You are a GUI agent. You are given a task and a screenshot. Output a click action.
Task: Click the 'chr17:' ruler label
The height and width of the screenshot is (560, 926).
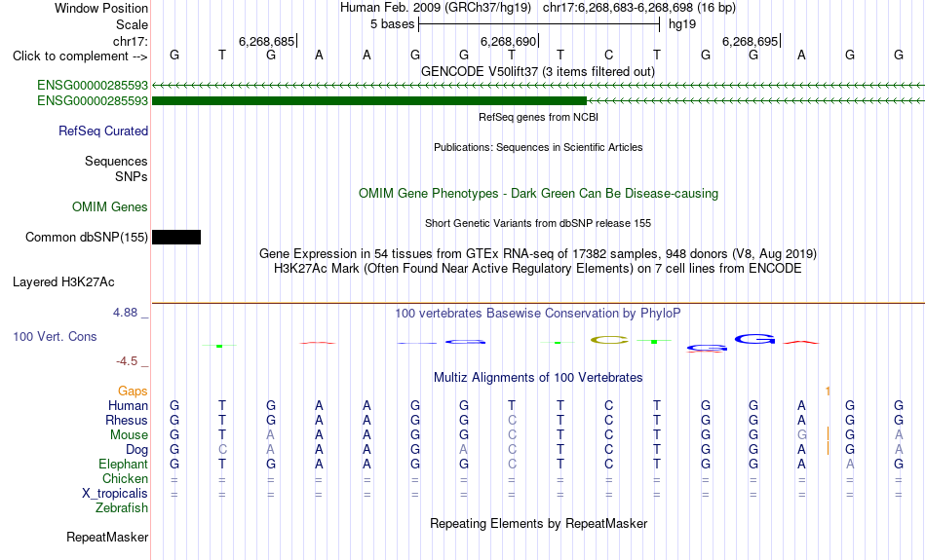point(131,41)
